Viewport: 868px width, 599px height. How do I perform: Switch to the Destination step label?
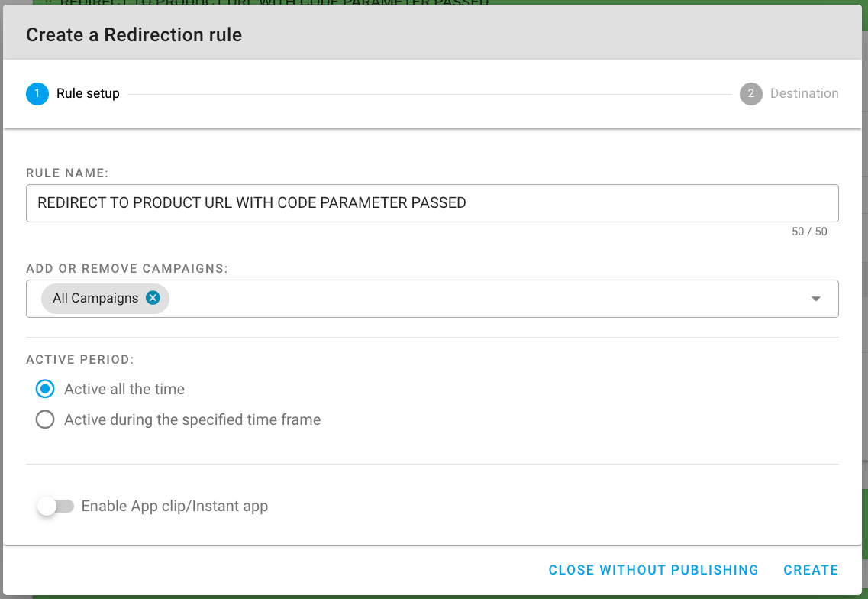(804, 94)
